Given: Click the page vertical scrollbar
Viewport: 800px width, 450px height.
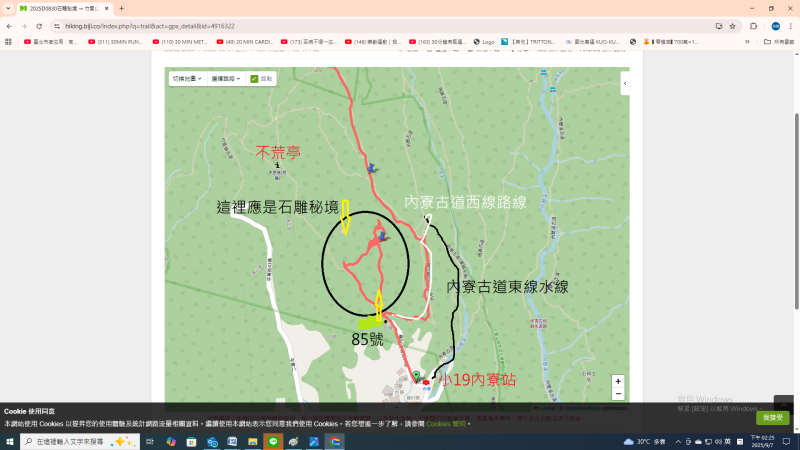Looking at the screenshot, I should click(x=796, y=211).
